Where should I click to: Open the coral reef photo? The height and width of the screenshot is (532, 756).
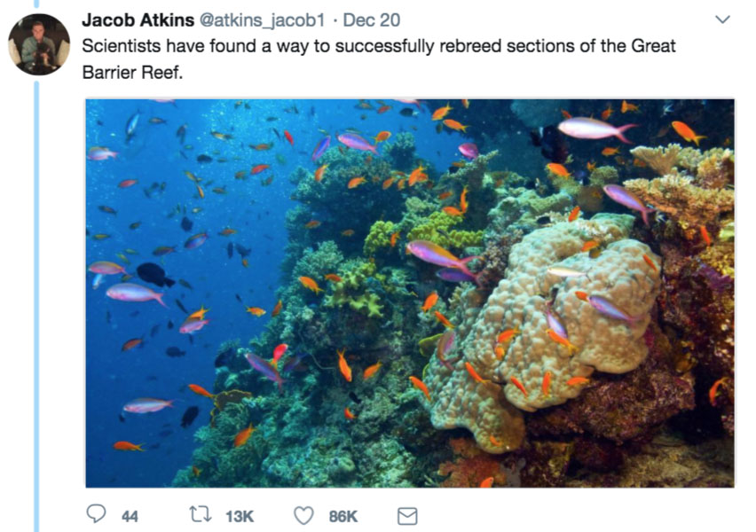coord(410,293)
